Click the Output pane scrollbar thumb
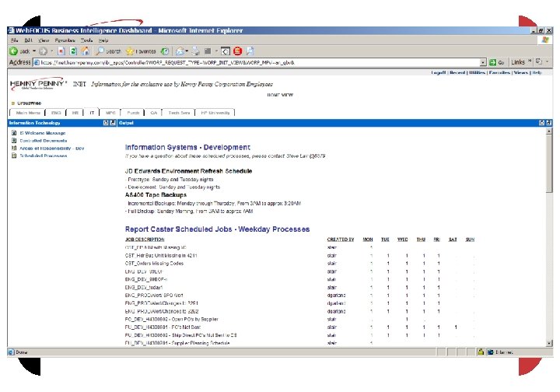Image resolution: width=560 pixels, height=392 pixels. tap(549, 164)
